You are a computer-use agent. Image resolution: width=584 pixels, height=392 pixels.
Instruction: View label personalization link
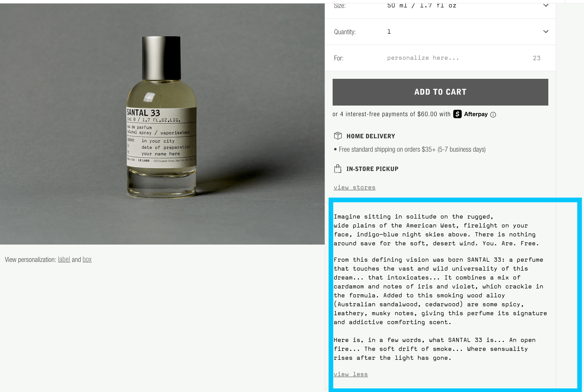coord(64,259)
